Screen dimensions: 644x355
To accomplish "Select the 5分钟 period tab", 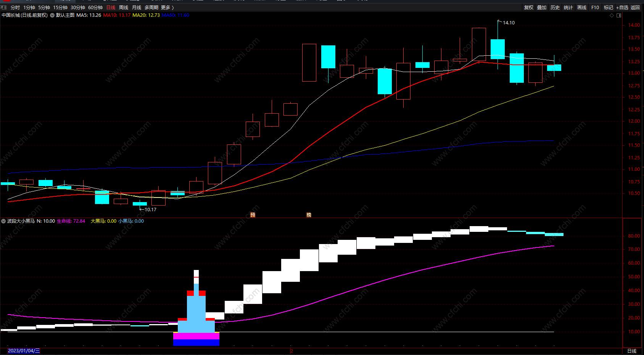I will tap(44, 8).
